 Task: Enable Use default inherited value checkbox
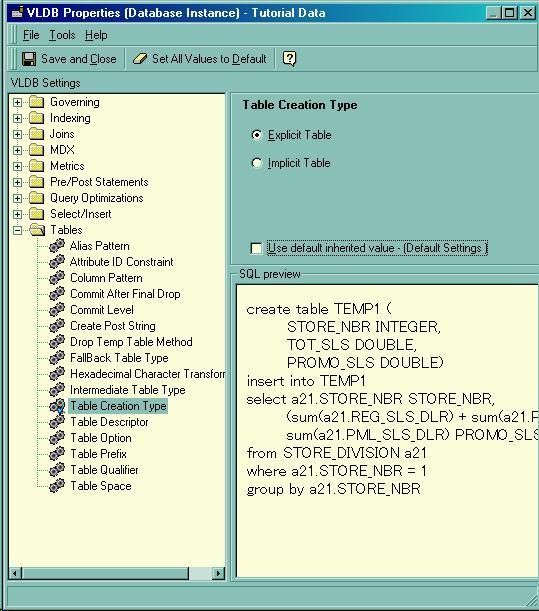(x=256, y=248)
